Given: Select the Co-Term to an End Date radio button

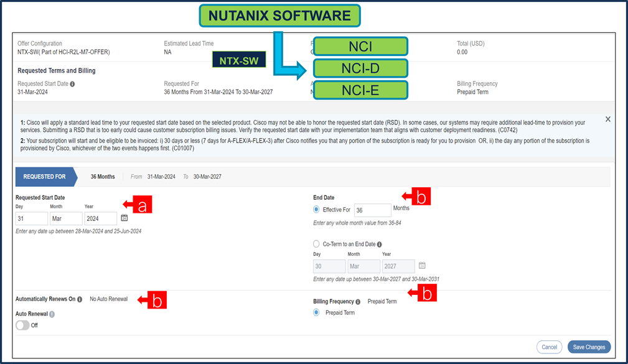Looking at the screenshot, I should (x=316, y=244).
